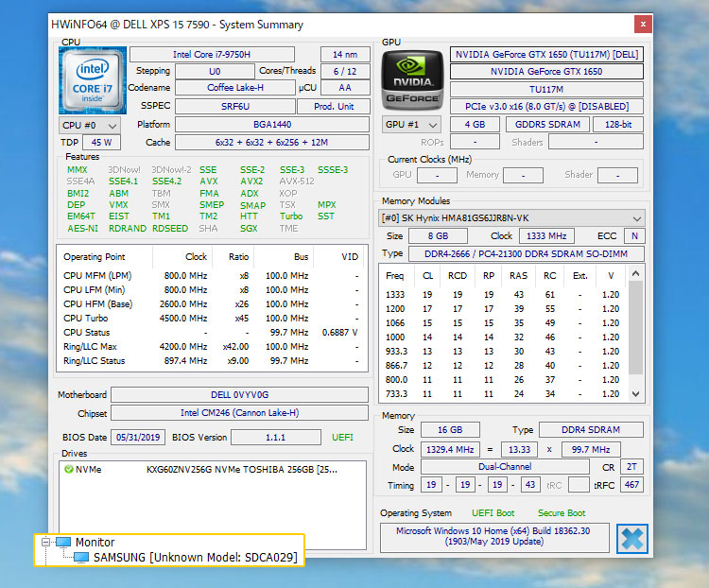Click the NVIDIA GeForce logo image
The image size is (709, 588).
point(412,80)
